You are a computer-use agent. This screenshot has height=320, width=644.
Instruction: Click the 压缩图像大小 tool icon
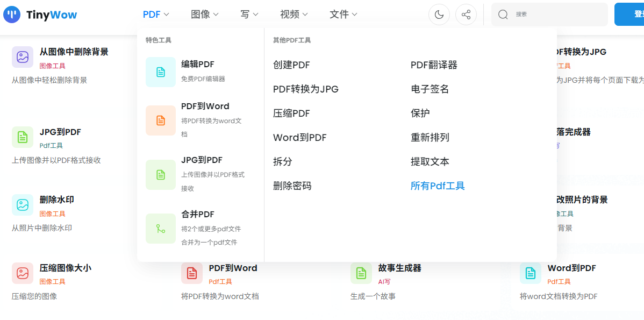pos(23,274)
